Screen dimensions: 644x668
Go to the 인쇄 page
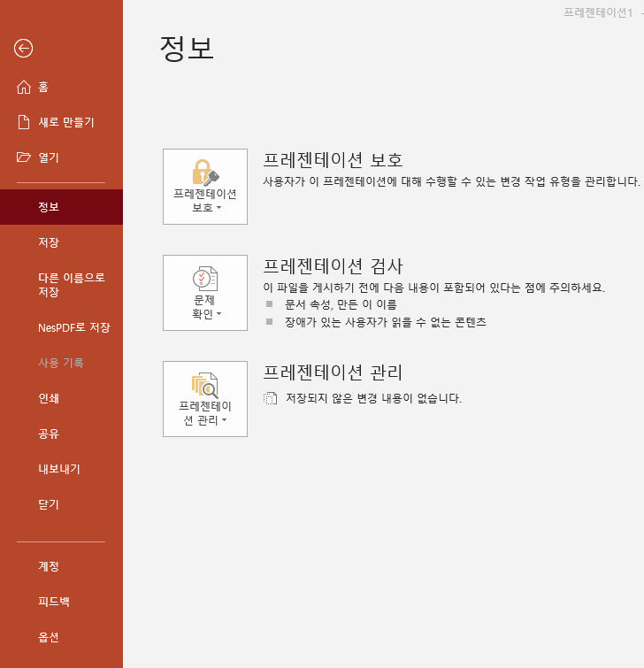click(49, 398)
